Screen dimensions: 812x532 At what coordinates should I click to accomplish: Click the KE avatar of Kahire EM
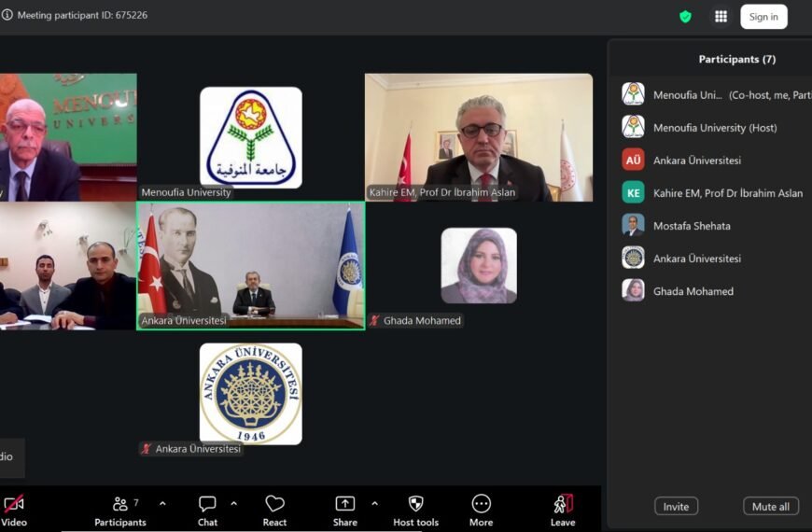click(x=633, y=192)
